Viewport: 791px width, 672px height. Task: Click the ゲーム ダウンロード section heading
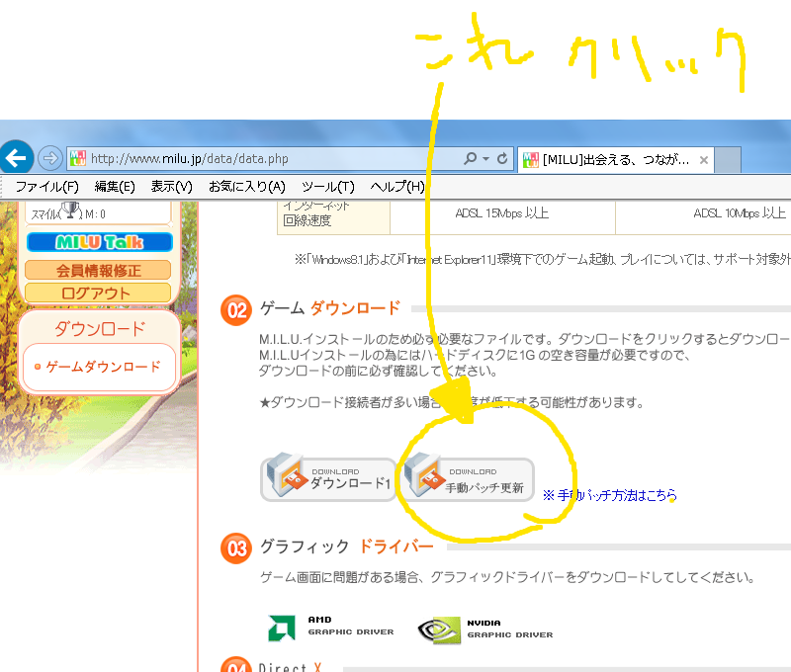[330, 308]
